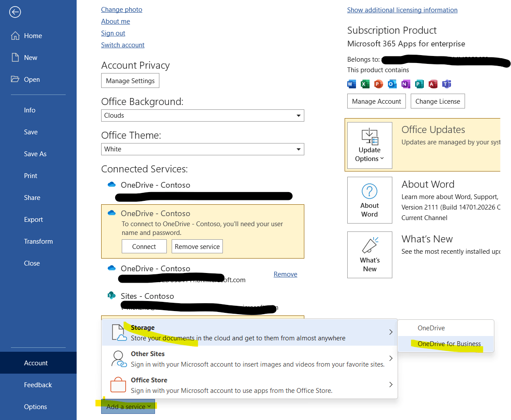Click Show additional licensing information link
511x420 pixels.
pyautogui.click(x=402, y=10)
